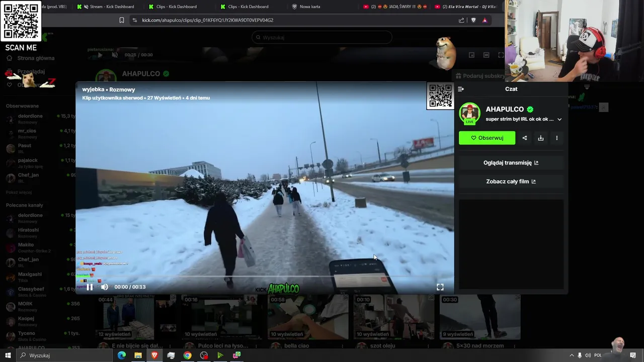Open the three-dot more options menu

click(556, 138)
